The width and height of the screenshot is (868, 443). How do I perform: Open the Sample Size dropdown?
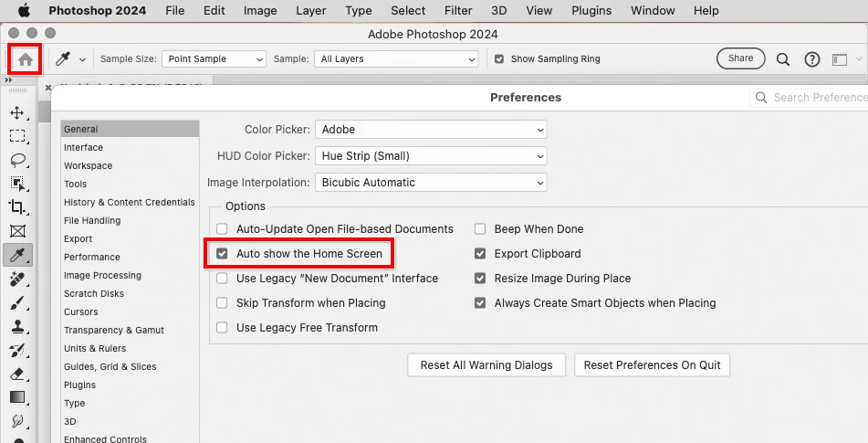(214, 59)
